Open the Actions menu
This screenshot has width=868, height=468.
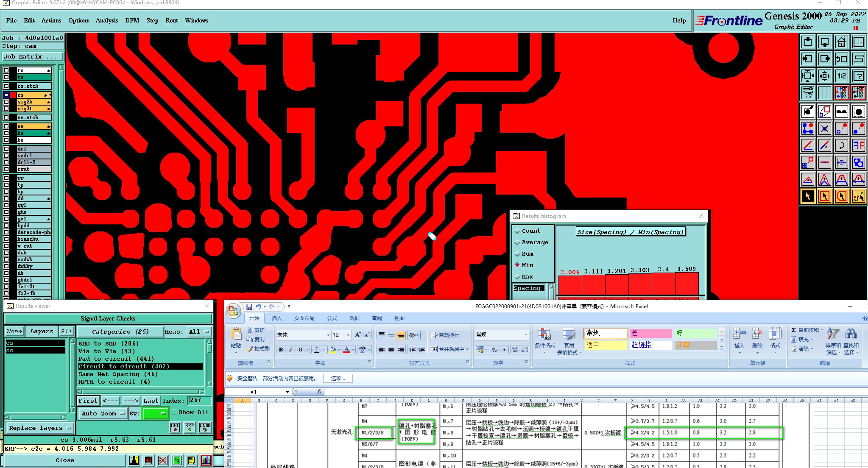(x=51, y=20)
